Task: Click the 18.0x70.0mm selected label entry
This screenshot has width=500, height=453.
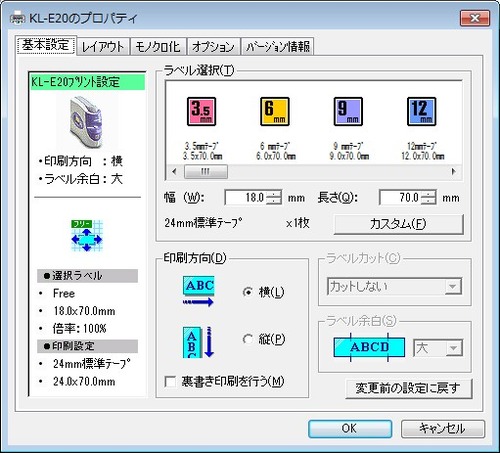Action: [x=84, y=311]
